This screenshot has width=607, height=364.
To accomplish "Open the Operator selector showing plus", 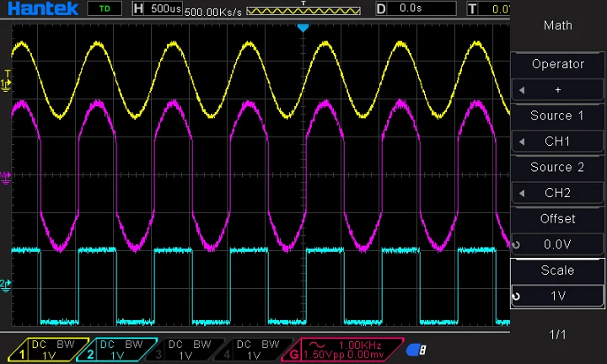I will click(557, 89).
